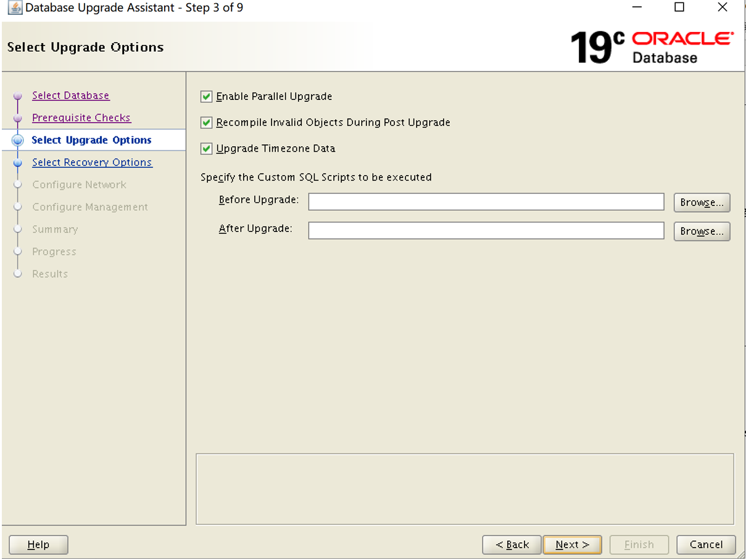Maximize the Database Upgrade Assistant window
The image size is (746, 560).
click(x=679, y=8)
